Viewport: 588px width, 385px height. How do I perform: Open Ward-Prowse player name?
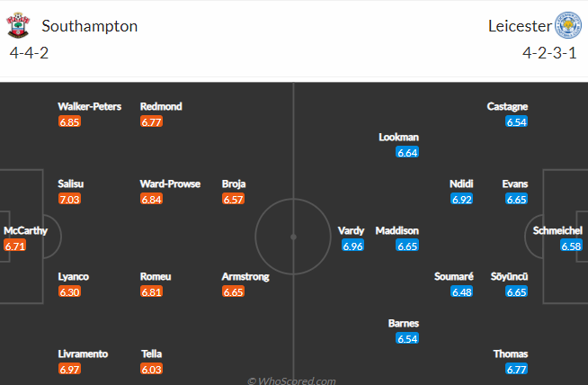tap(170, 184)
